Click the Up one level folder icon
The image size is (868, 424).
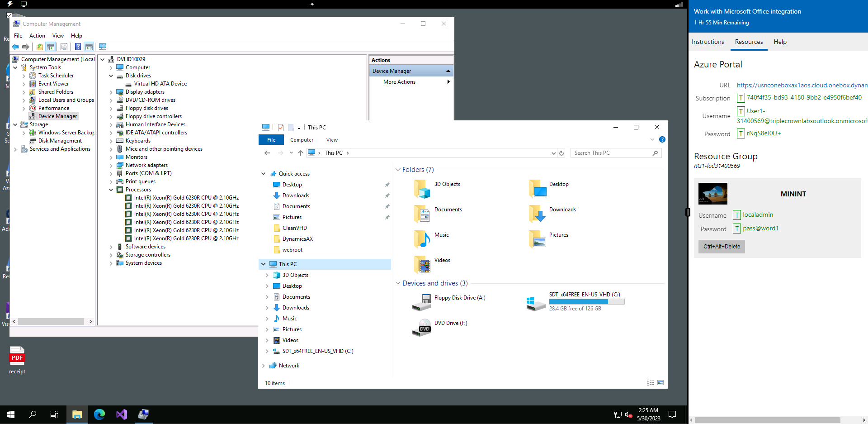40,47
